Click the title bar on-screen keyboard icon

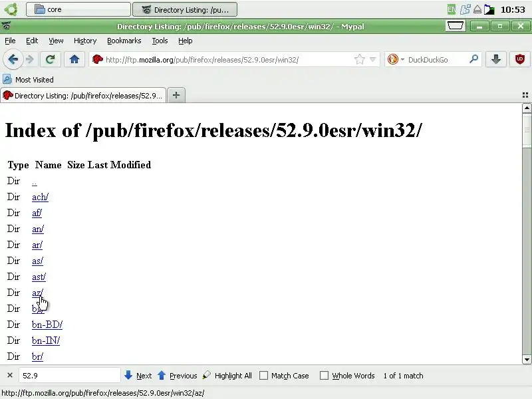456,26
